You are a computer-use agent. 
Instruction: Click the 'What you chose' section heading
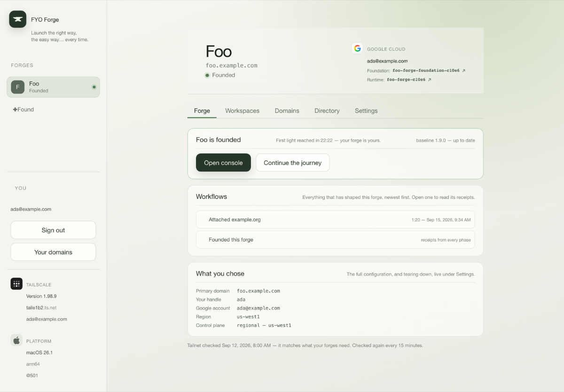tap(220, 274)
